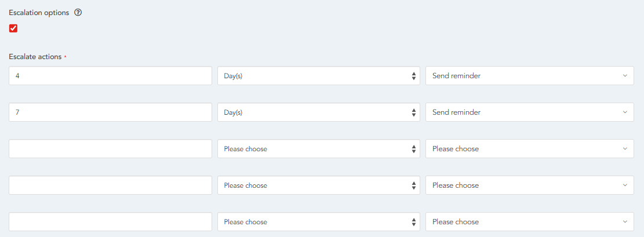
Task: Click the 'Escalate actions' label text
Action: (x=35, y=57)
